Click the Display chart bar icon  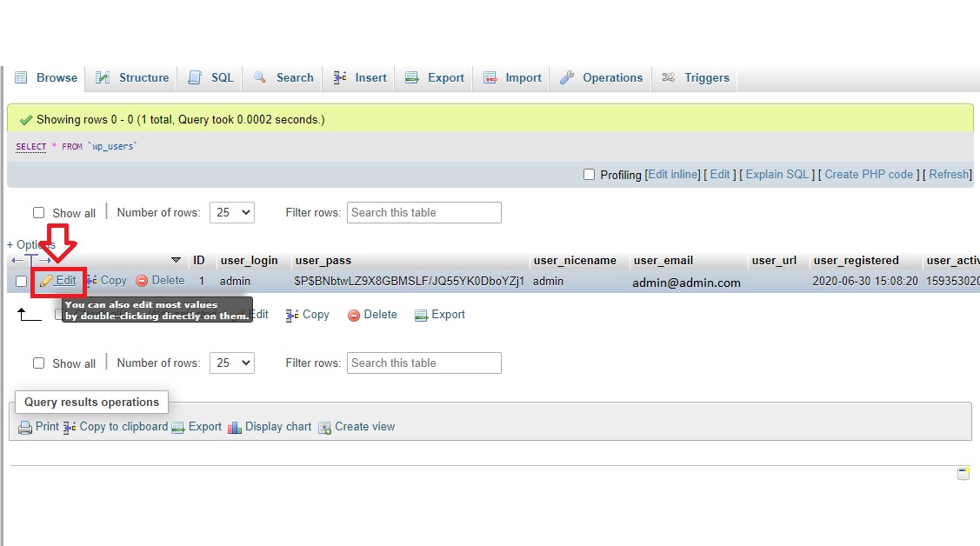point(235,427)
